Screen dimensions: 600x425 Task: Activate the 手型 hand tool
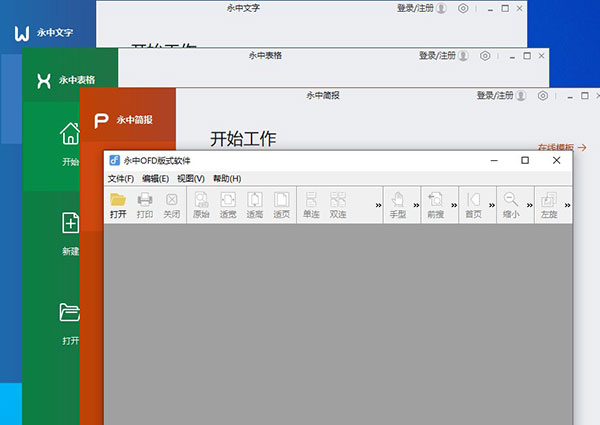[397, 204]
